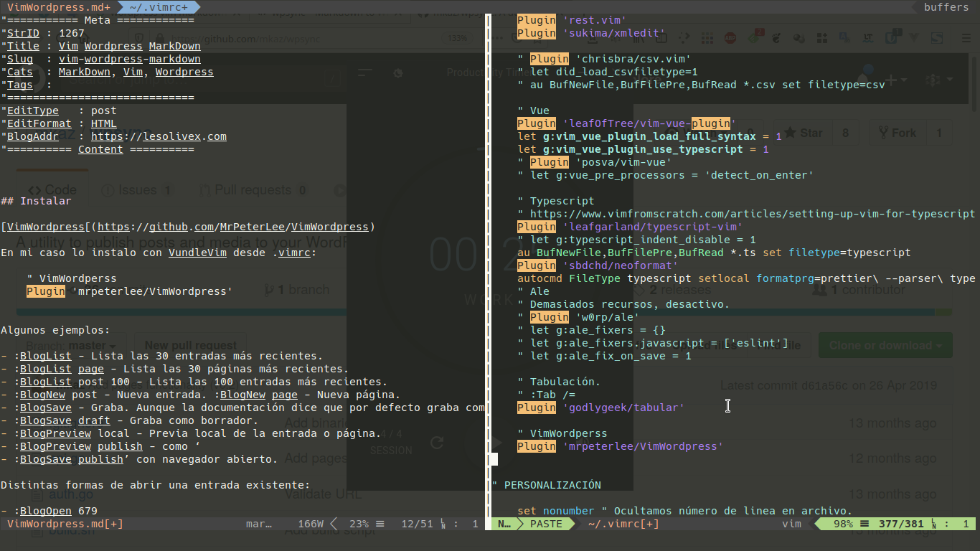This screenshot has height=551, width=980.
Task: Click the 'set nonumber' line in .vimrc
Action: coord(684,511)
